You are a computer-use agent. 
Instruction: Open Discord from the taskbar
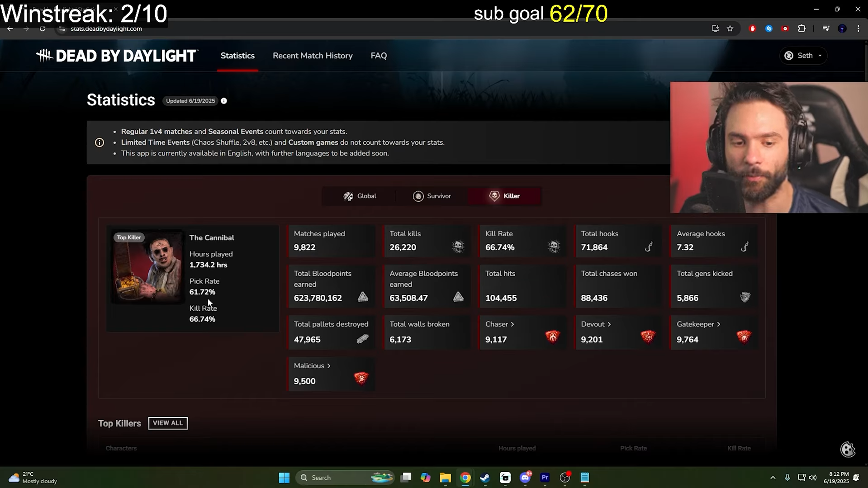tap(525, 478)
